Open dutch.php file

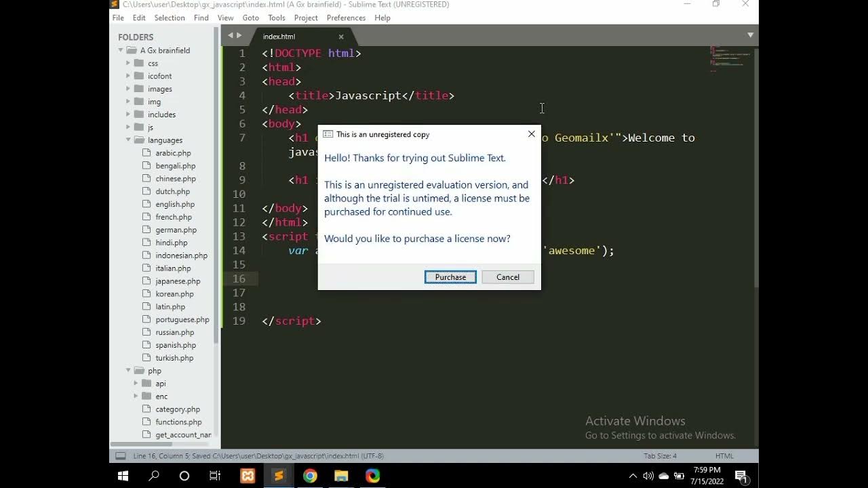tap(173, 192)
